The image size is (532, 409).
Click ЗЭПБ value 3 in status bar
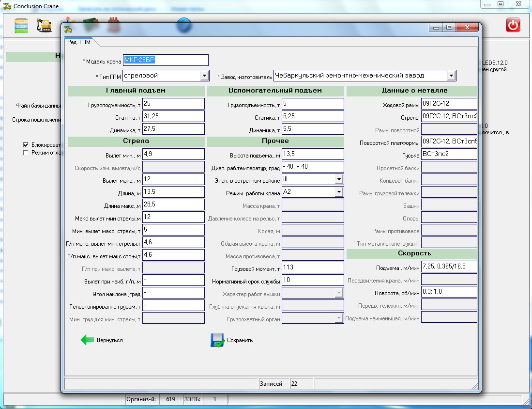coord(214,399)
